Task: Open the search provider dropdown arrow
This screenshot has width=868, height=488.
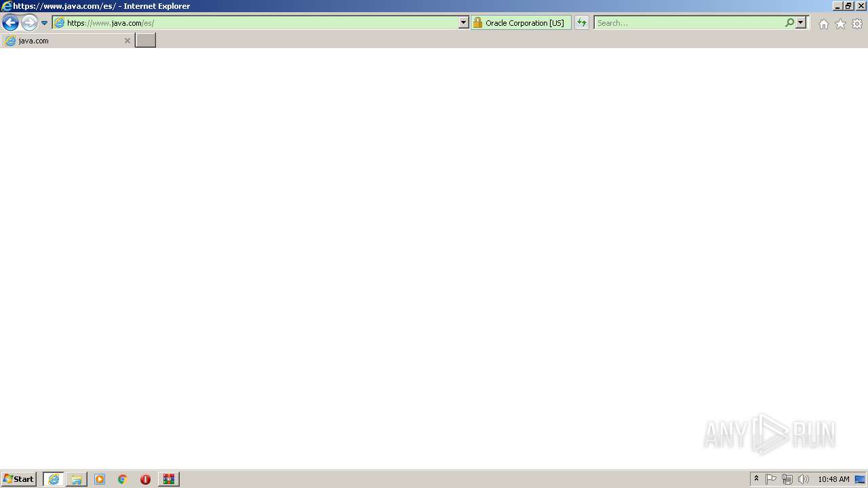Action: [x=801, y=22]
